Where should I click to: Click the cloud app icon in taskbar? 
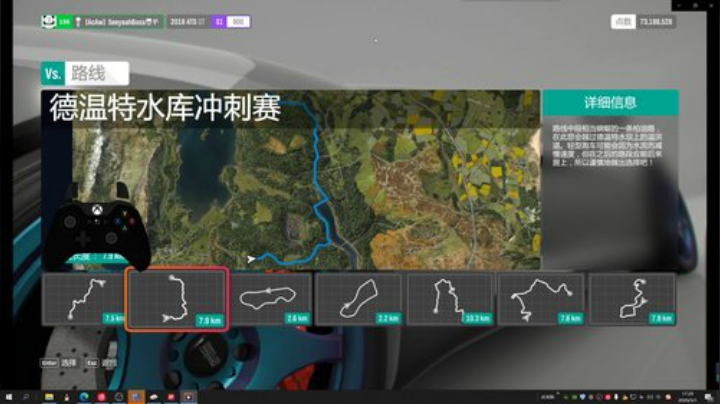pyautogui.click(x=154, y=397)
